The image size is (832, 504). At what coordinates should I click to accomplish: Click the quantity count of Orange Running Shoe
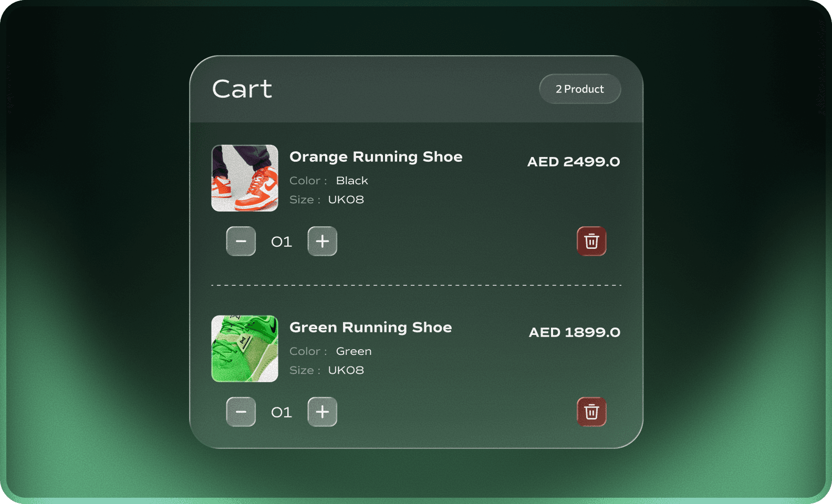(x=281, y=241)
